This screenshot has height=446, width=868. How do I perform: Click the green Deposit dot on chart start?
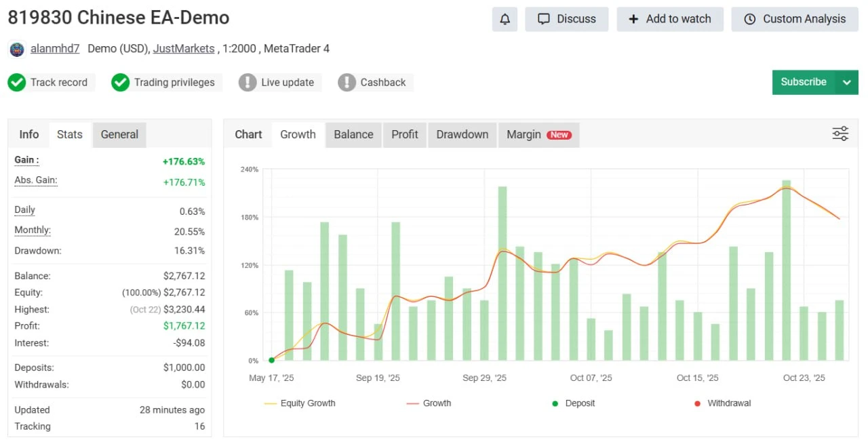271,360
